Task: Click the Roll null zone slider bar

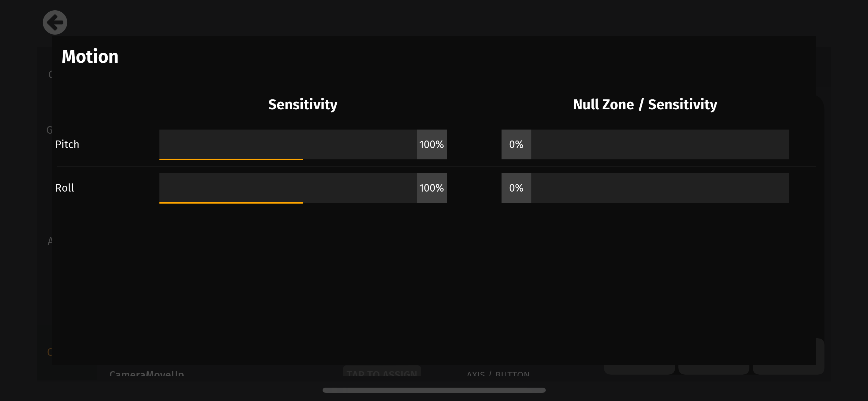Action: coord(660,188)
